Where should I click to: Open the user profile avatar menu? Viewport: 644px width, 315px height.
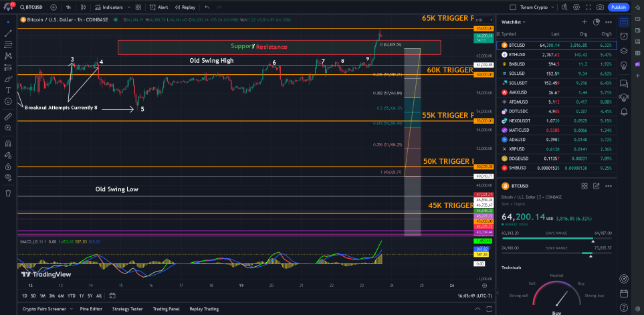click(x=9, y=7)
